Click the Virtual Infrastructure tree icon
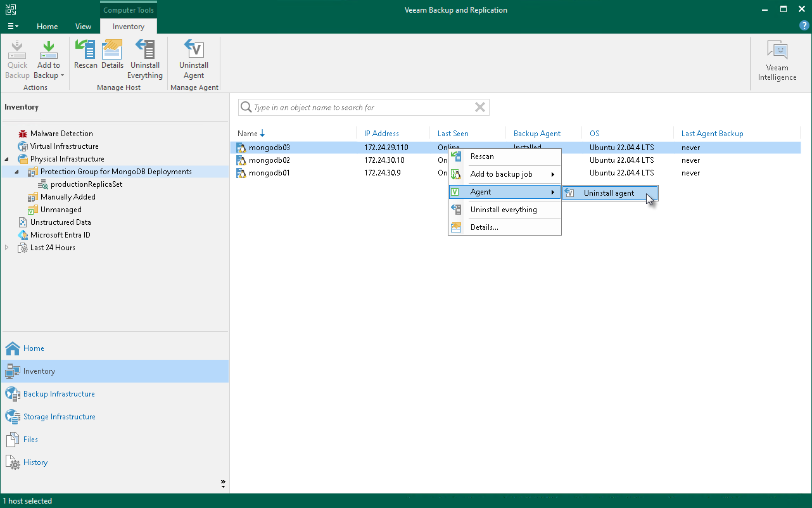The image size is (812, 508). point(23,146)
